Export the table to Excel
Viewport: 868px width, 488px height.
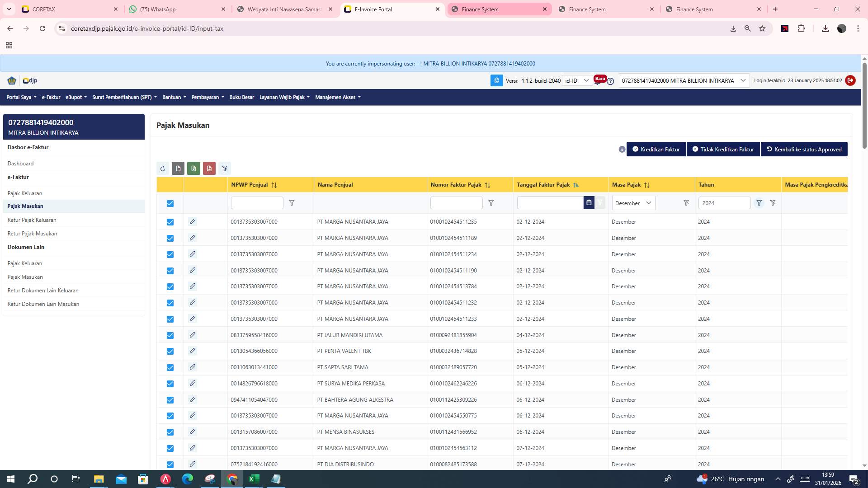pyautogui.click(x=193, y=168)
